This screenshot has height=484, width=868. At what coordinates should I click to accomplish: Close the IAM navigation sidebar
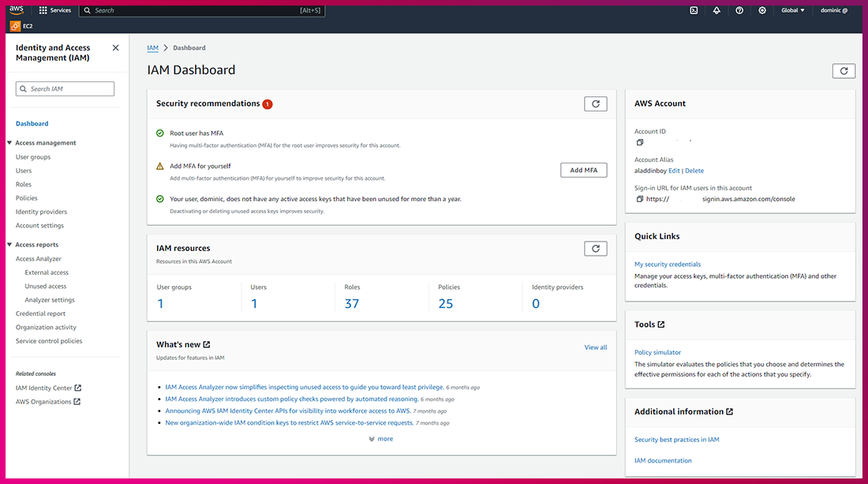click(x=115, y=48)
